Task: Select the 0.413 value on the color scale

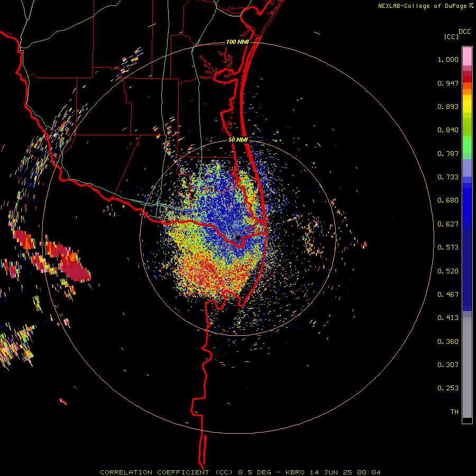Action: tap(448, 318)
